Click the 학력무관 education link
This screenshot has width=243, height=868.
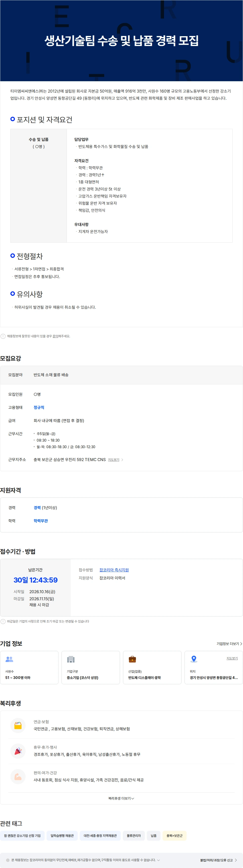click(40, 521)
